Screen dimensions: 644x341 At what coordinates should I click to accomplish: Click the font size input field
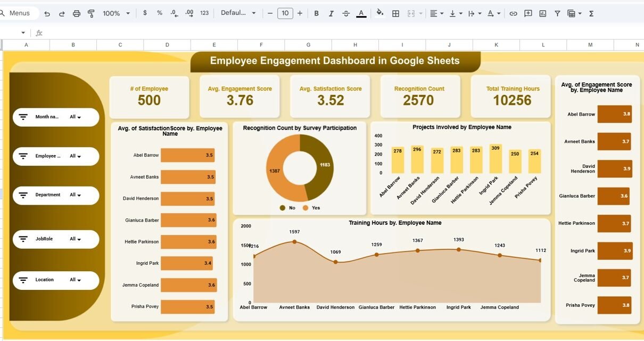[x=285, y=13]
